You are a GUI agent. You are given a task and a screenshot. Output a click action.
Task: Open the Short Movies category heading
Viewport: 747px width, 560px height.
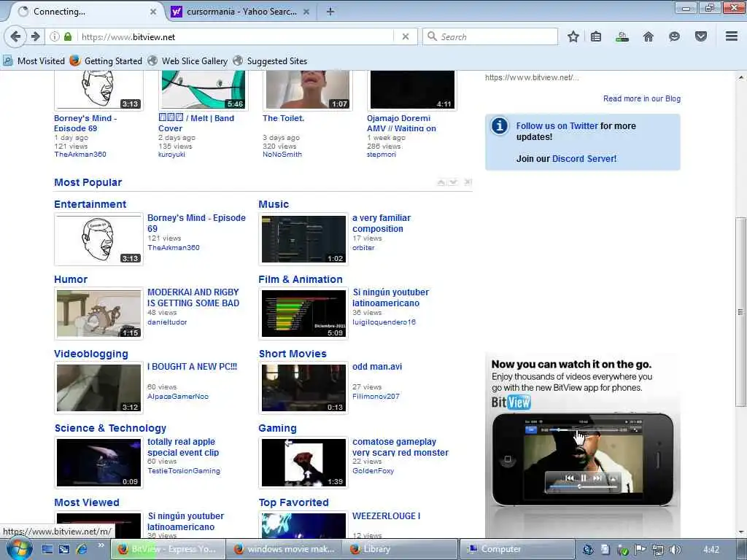click(x=293, y=354)
